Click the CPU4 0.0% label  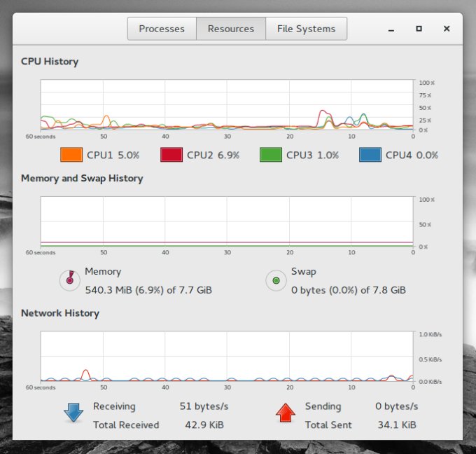click(x=412, y=155)
